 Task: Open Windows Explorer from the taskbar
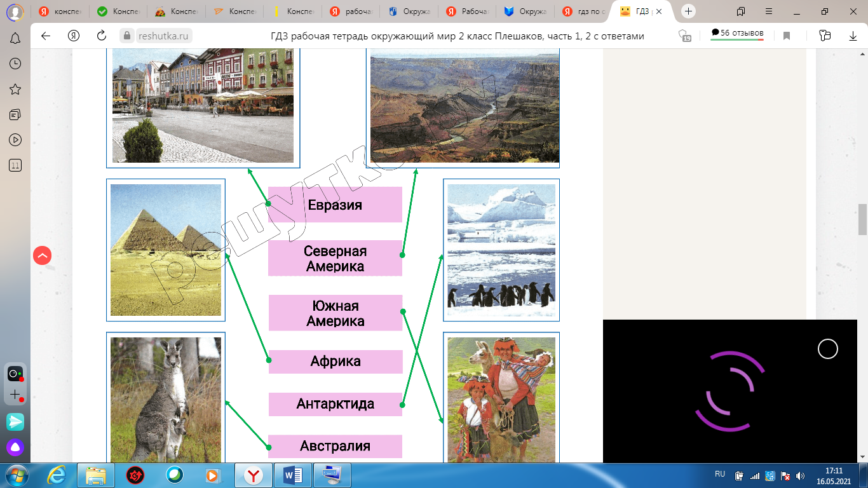click(96, 475)
